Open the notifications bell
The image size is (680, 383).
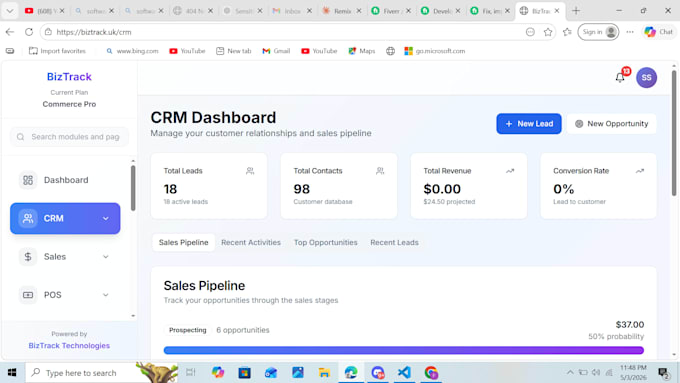coord(620,78)
